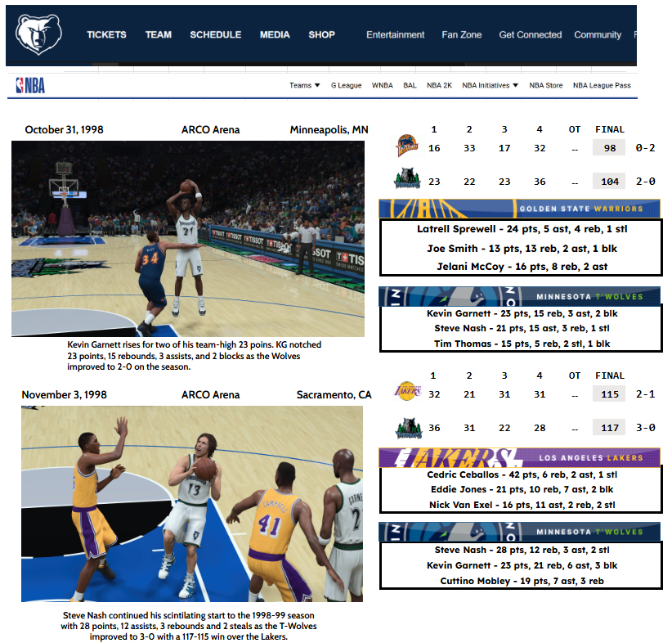Open the SCHEDULE menu

click(x=216, y=34)
